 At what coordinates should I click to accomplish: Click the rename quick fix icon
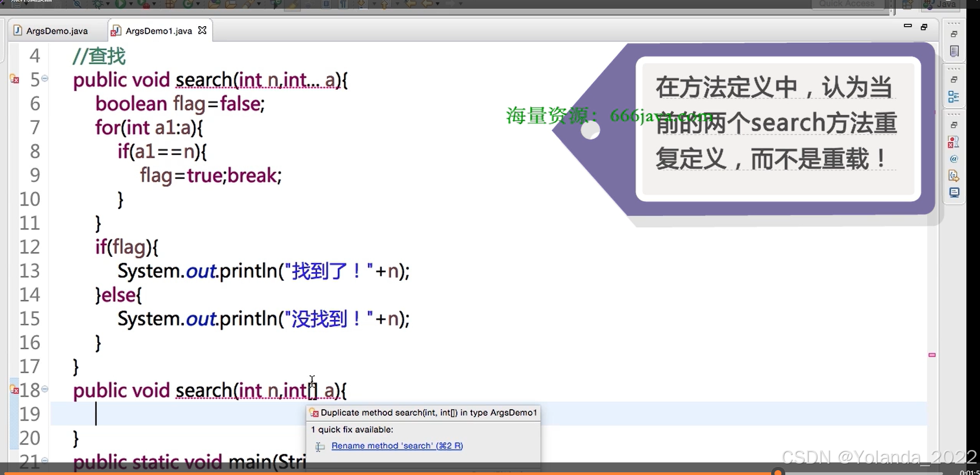(x=320, y=446)
